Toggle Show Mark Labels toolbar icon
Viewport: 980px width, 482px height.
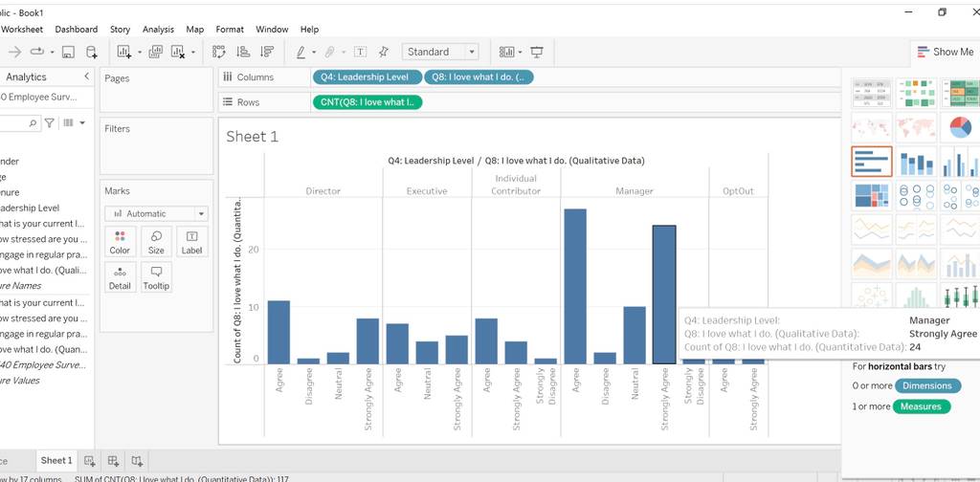coord(361,52)
